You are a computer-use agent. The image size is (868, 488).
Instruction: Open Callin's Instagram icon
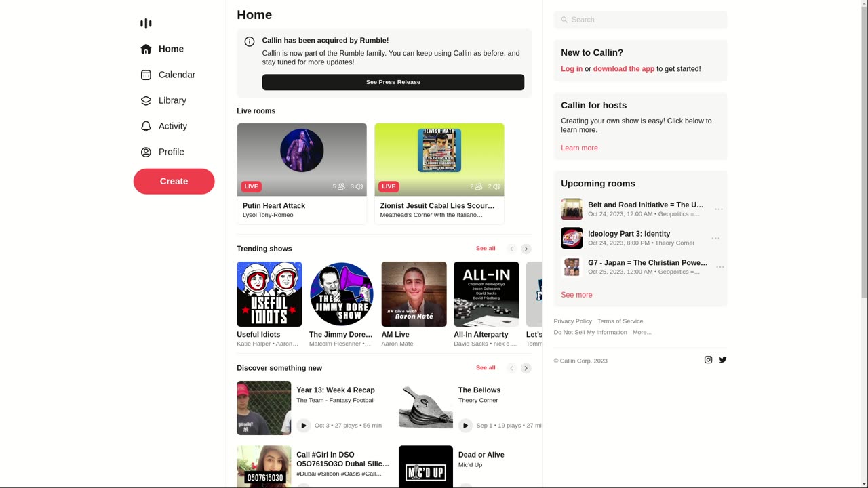(x=708, y=360)
